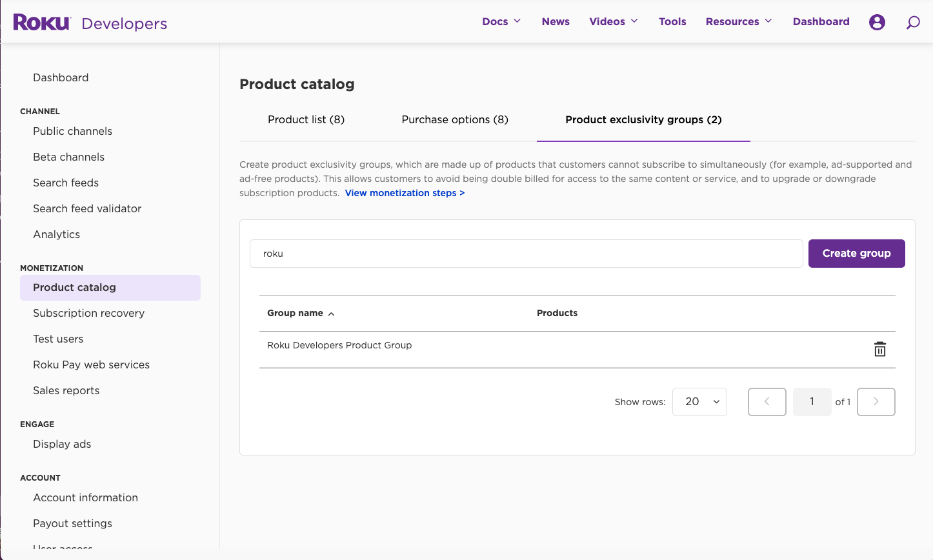Switch to the Product list tab
The width and height of the screenshot is (933, 560).
(x=306, y=119)
